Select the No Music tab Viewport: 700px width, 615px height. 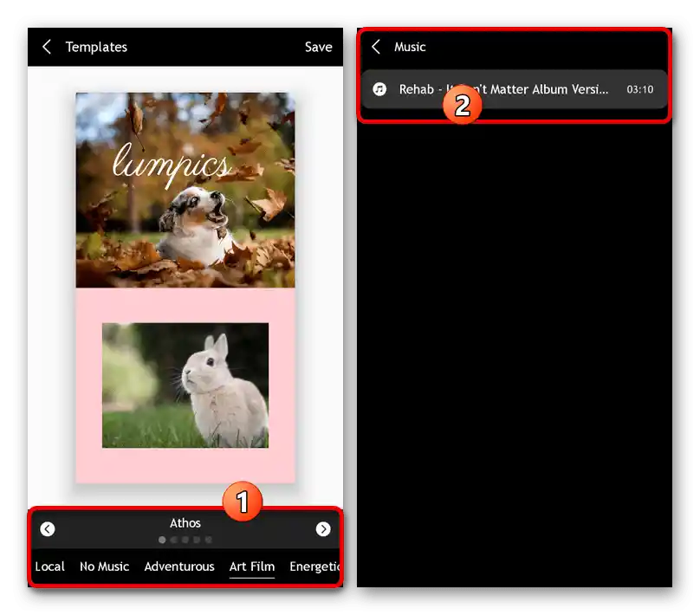(x=105, y=566)
